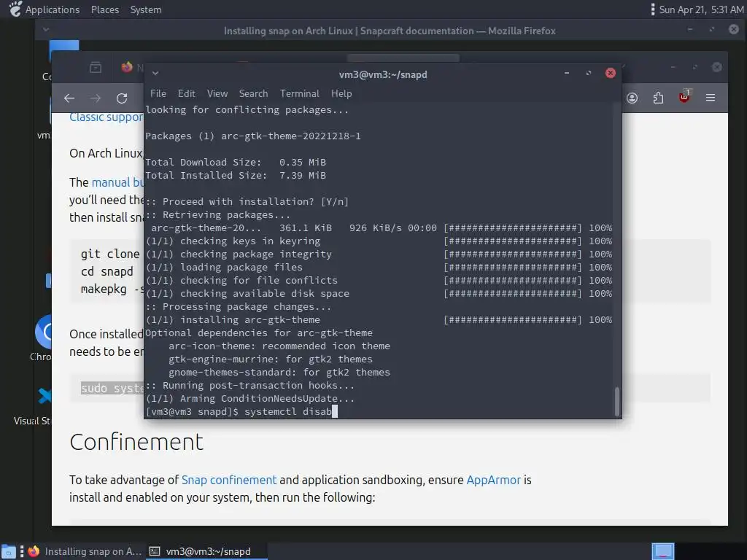Viewport: 747px width, 560px height.
Task: Click the 'Total Download Size' line in terminal
Action: tap(236, 163)
